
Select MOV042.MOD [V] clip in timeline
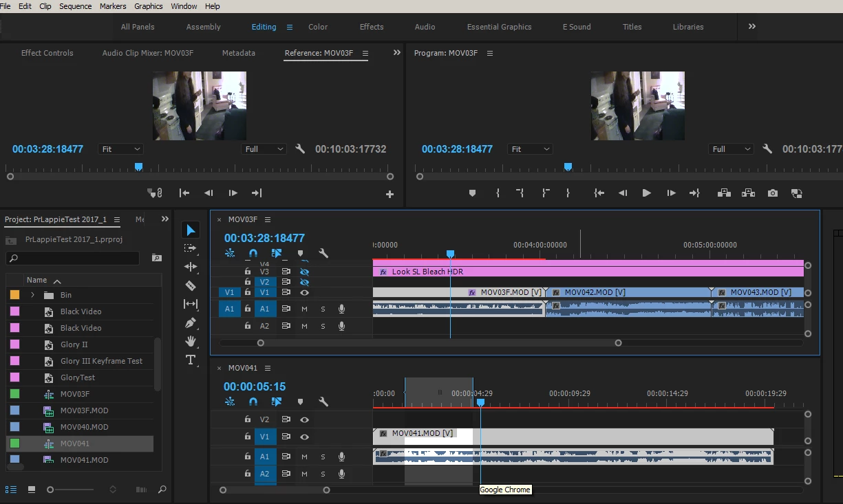pos(630,292)
